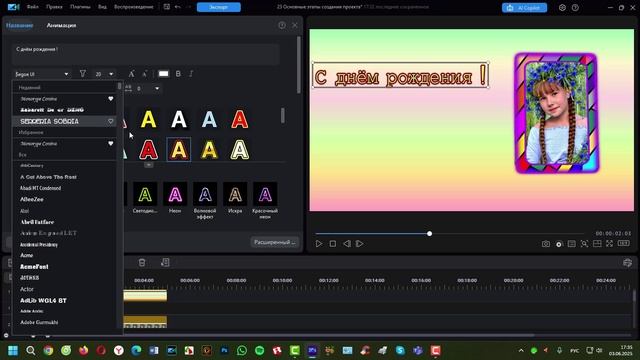This screenshot has height=360, width=640.
Task: Click the title text input field
Action: 146,55
